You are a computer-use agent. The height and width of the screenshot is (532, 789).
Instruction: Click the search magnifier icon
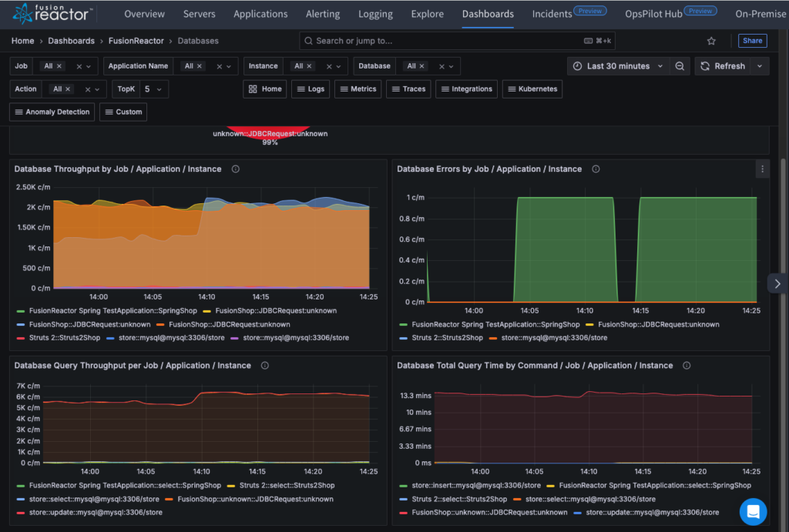pos(308,41)
